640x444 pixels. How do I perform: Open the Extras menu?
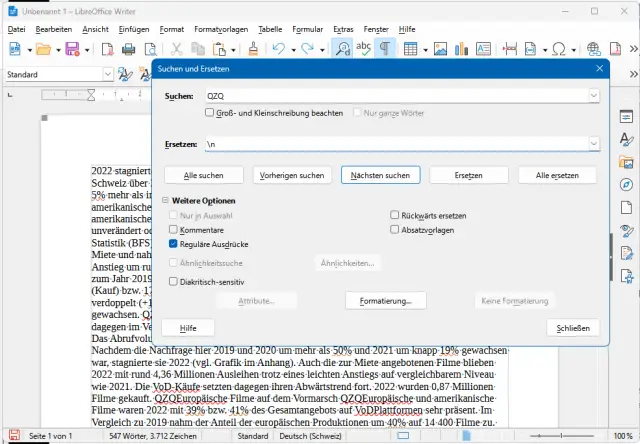pyautogui.click(x=346, y=30)
